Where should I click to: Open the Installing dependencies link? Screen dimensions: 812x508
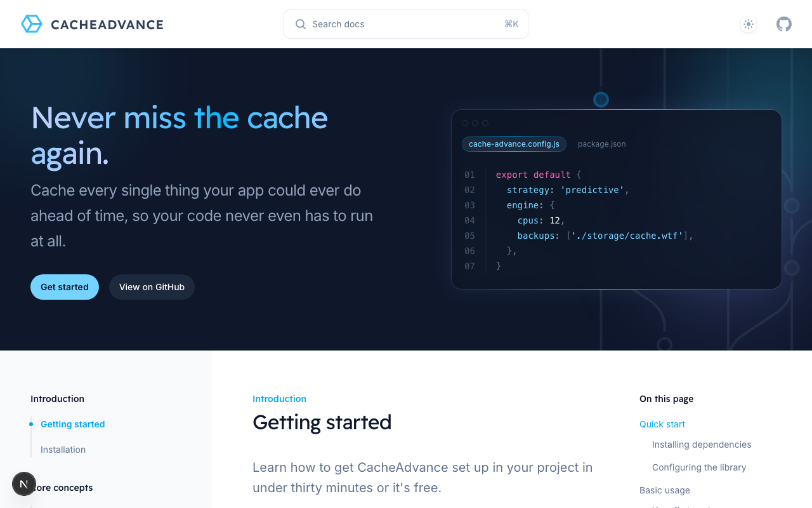pyautogui.click(x=702, y=444)
